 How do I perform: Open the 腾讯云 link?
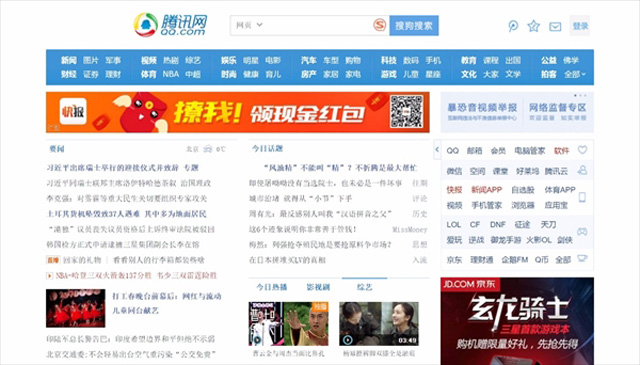point(556,171)
